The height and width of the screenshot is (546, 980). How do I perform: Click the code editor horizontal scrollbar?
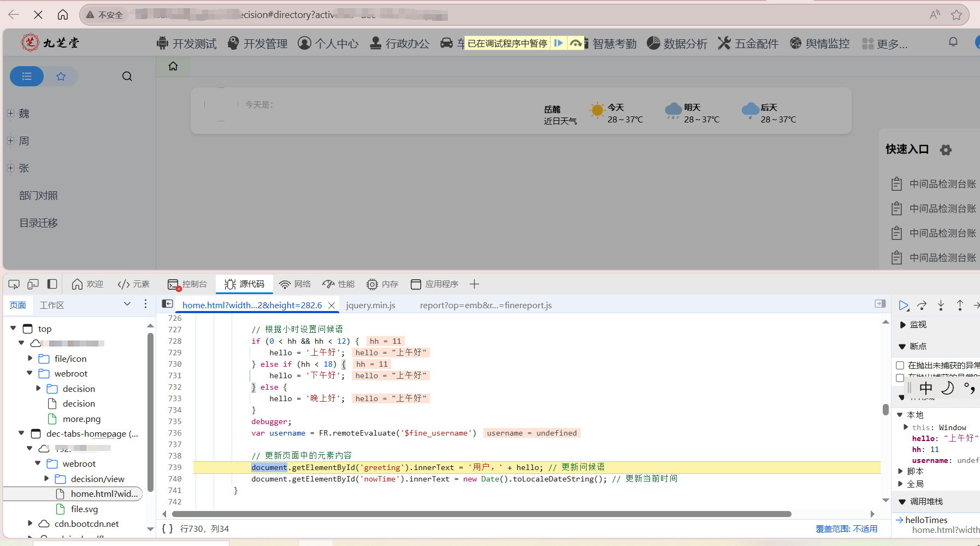click(481, 514)
